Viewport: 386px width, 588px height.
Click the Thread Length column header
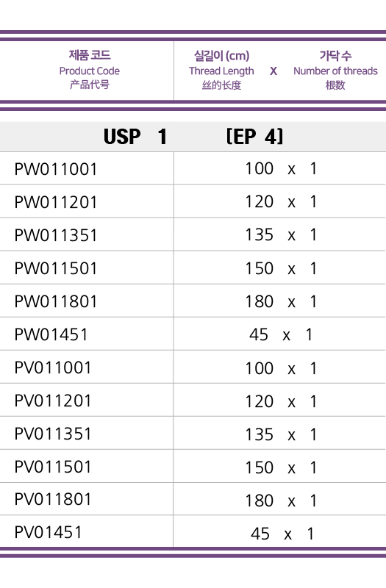pyautogui.click(x=221, y=71)
